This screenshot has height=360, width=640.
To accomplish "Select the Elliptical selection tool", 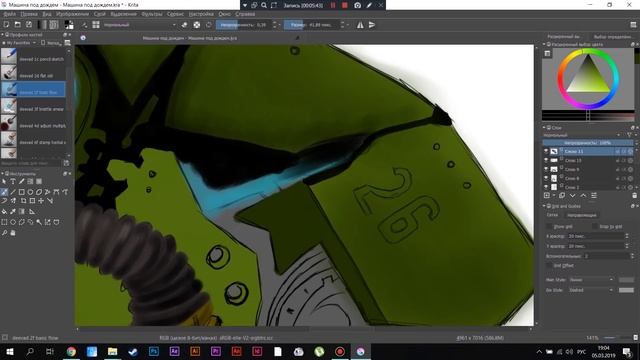I will tap(13, 222).
